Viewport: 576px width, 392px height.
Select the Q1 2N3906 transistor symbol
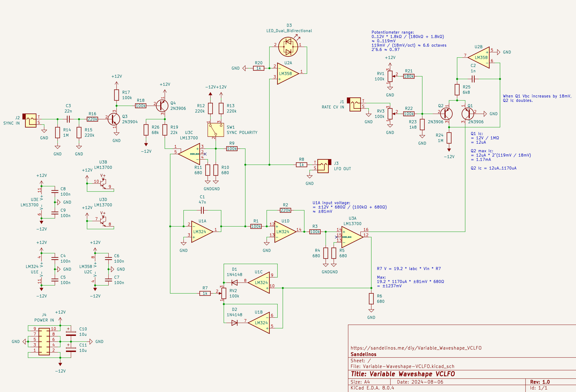(468, 114)
